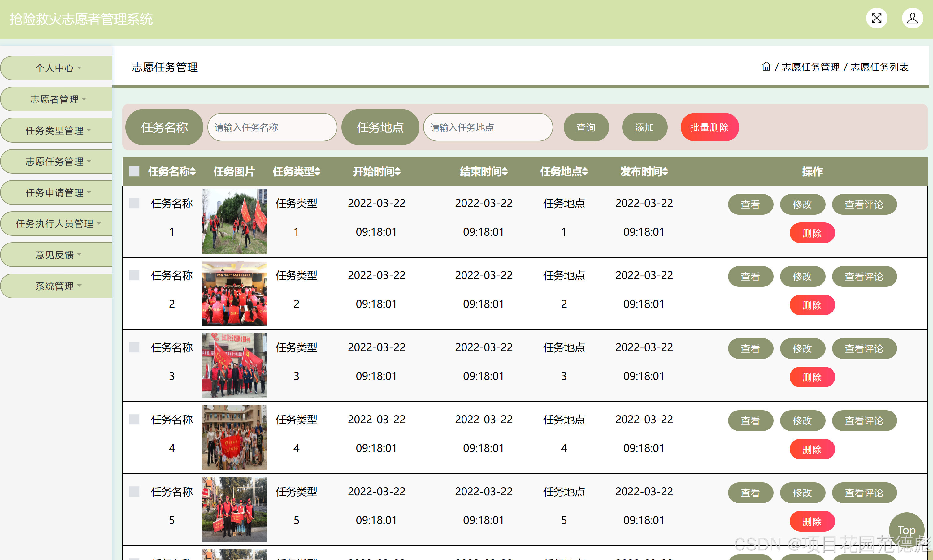Image resolution: width=933 pixels, height=560 pixels.
Task: Click the 请输入任务地点 input field
Action: (x=488, y=127)
